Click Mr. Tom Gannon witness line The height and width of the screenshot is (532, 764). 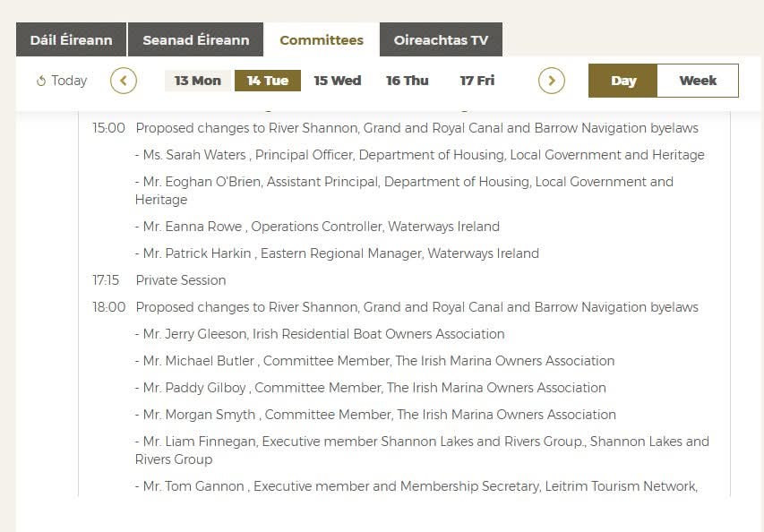416,486
